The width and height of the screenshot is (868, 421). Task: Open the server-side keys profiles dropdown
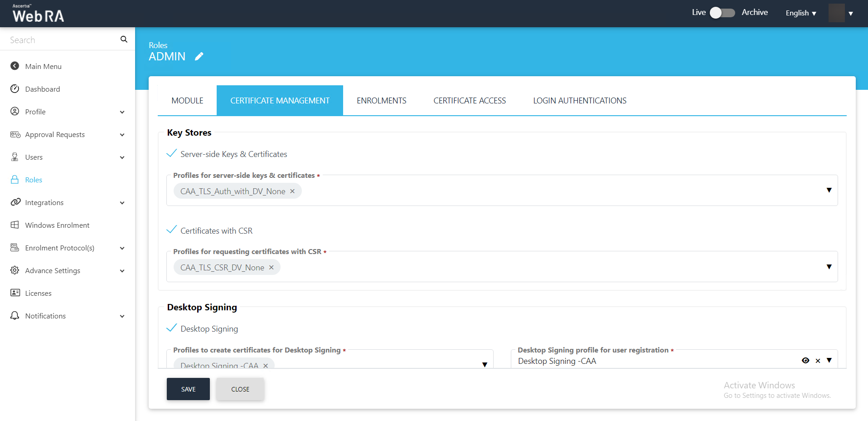pos(829,190)
